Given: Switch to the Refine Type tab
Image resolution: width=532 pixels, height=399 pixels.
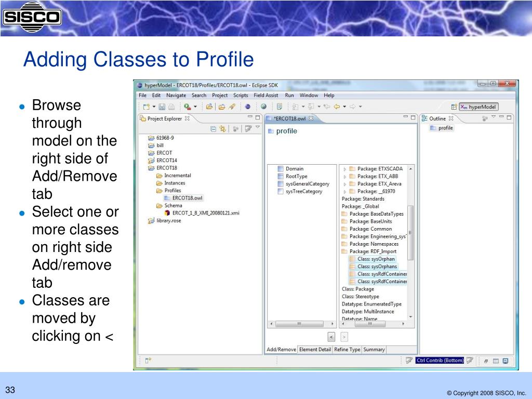Looking at the screenshot, I should tap(347, 350).
